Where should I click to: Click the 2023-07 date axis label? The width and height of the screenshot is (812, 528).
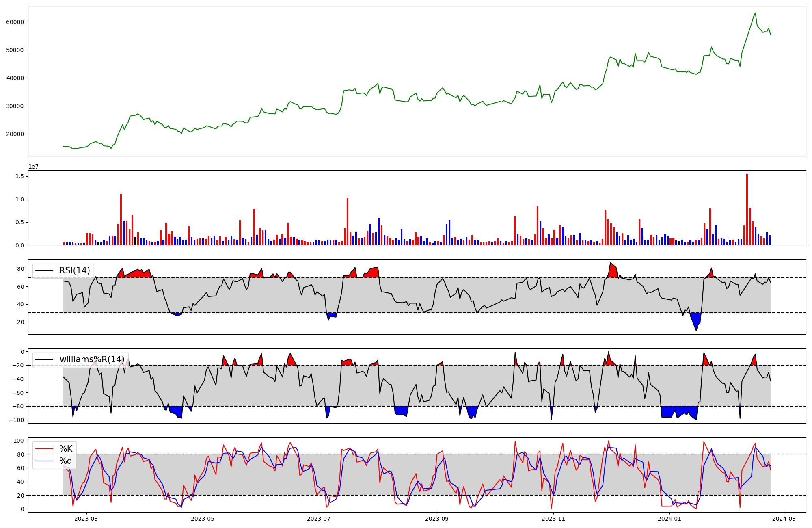click(x=319, y=518)
